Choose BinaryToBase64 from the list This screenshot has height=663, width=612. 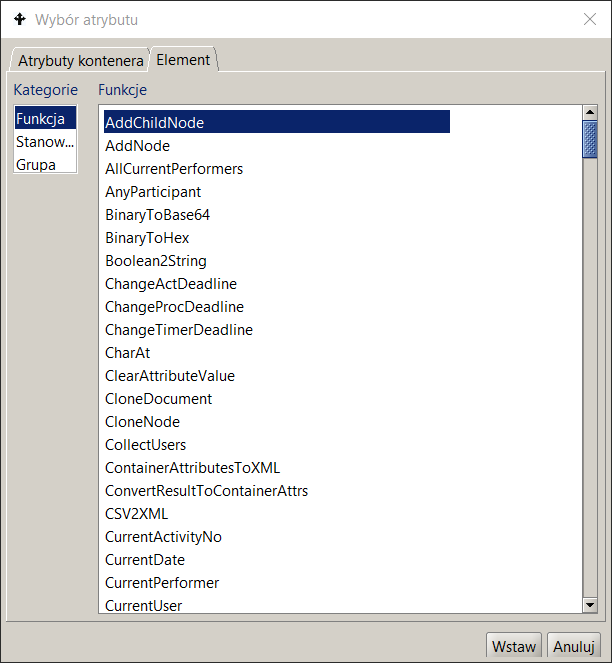tap(157, 215)
